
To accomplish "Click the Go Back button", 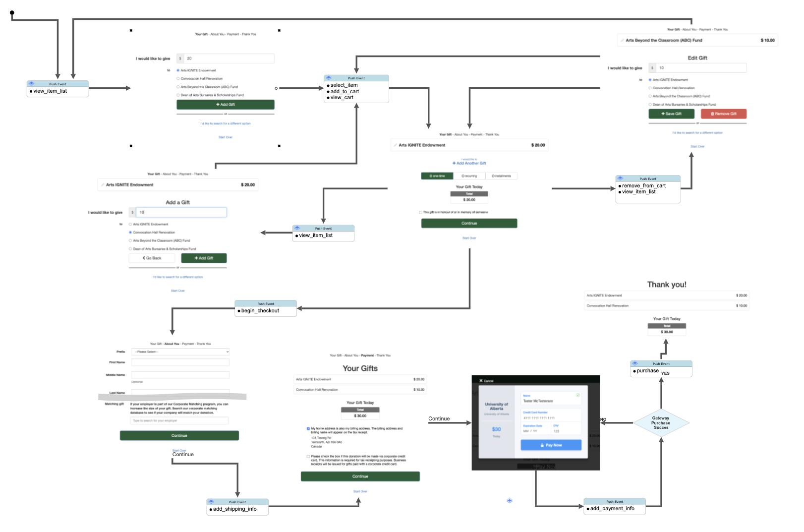I will tap(152, 258).
